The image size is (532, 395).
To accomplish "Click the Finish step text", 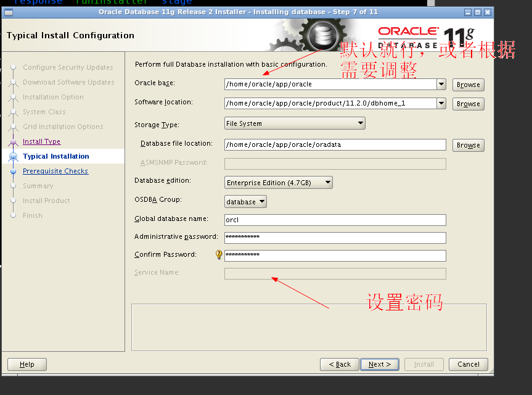I will point(33,215).
